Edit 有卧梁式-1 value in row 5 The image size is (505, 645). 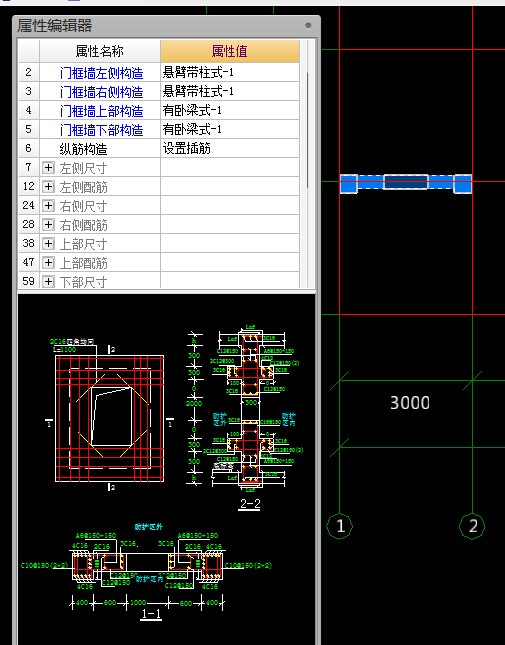tap(230, 129)
